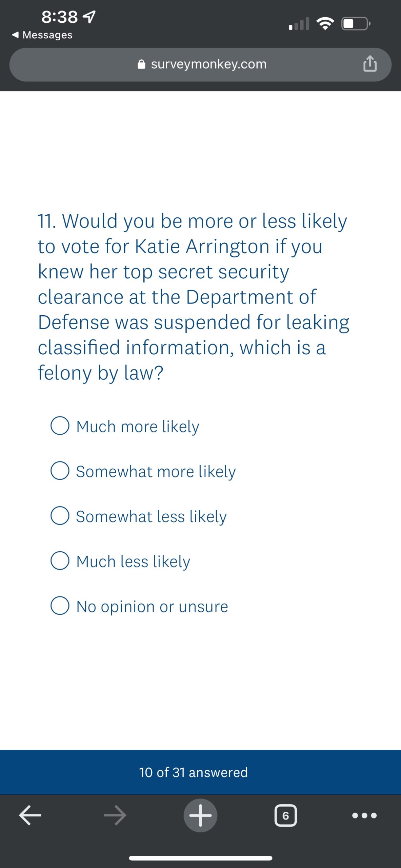
Task: Tap the 'No opinion or unsure' label text
Action: [x=152, y=607]
